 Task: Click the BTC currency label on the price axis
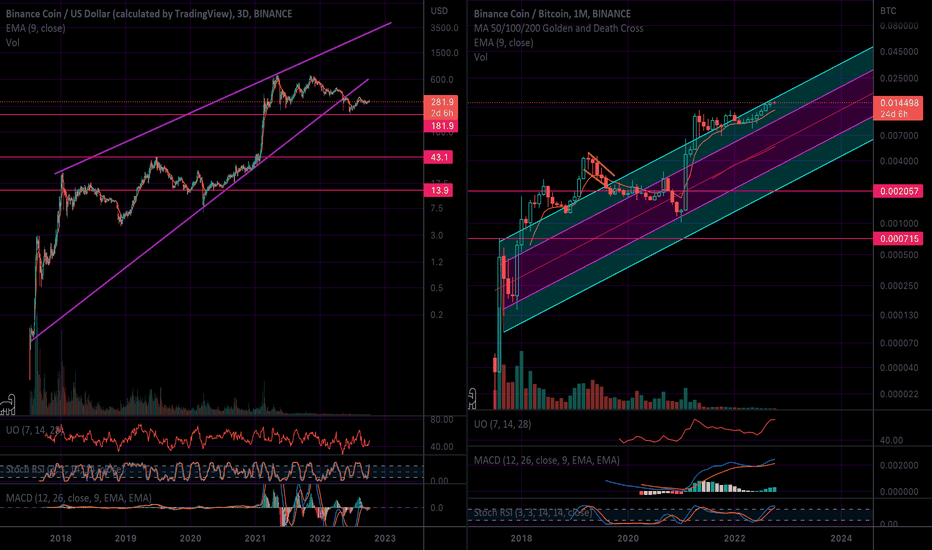click(x=888, y=11)
